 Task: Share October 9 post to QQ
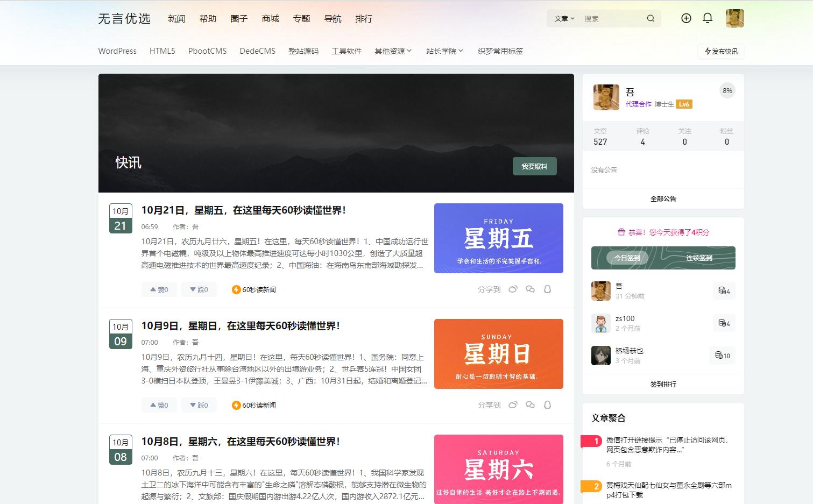[x=547, y=405]
